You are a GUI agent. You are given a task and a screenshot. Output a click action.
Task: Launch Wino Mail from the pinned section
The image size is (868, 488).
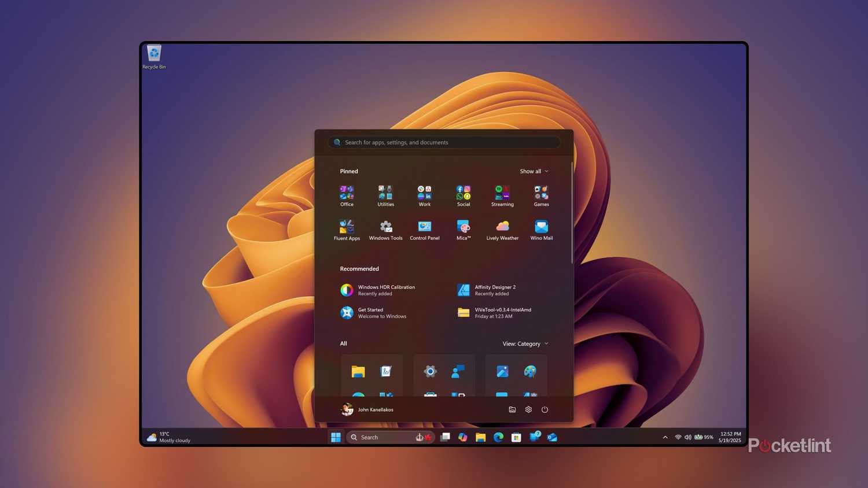coord(541,227)
